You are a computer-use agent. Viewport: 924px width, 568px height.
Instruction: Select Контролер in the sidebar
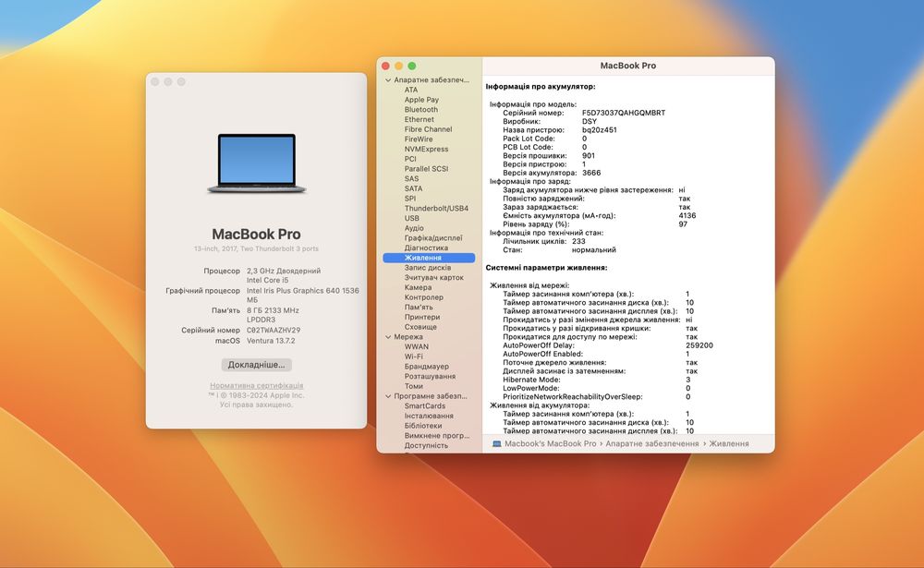click(424, 297)
